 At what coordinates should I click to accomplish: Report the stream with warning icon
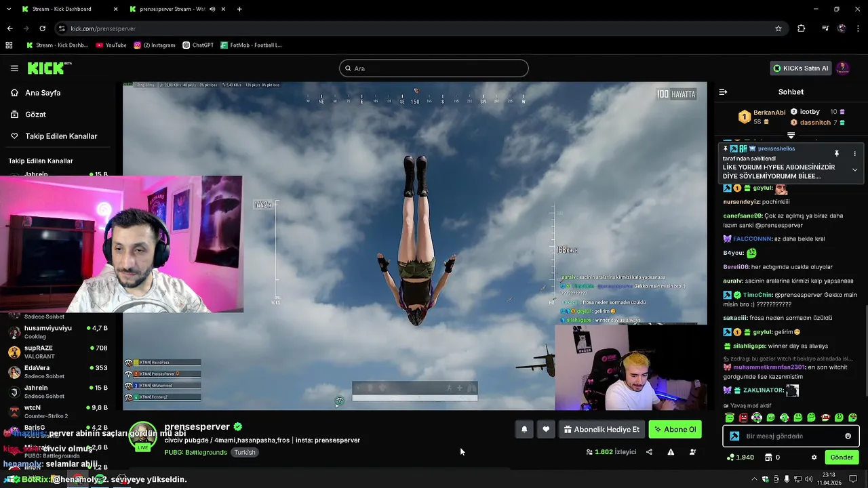click(671, 452)
